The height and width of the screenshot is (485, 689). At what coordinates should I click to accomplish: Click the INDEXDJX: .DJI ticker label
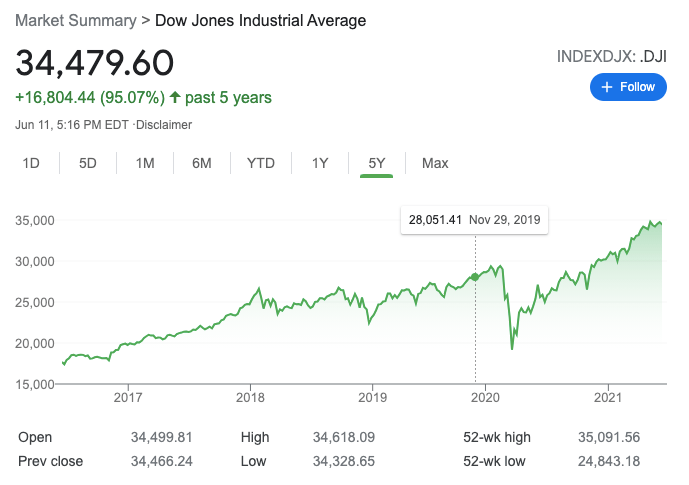coord(612,56)
